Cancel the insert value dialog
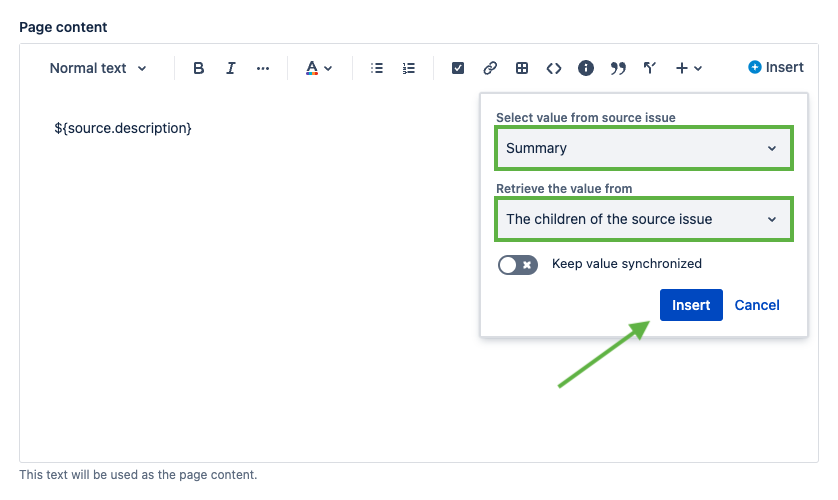 [x=757, y=305]
